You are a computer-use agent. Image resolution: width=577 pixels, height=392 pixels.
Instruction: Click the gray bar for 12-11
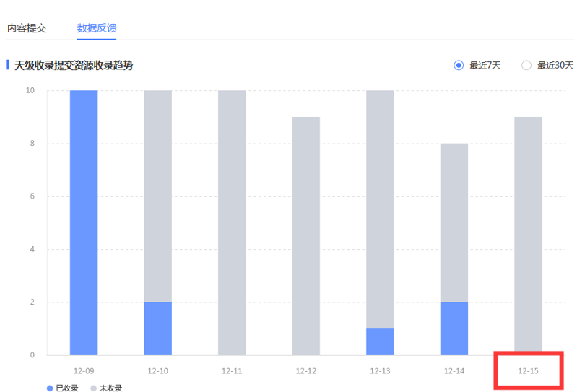pyautogui.click(x=232, y=223)
